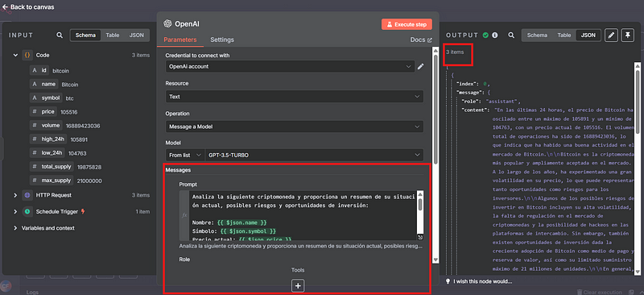This screenshot has width=644, height=295.
Task: Add a tool with plus button
Action: tap(298, 285)
